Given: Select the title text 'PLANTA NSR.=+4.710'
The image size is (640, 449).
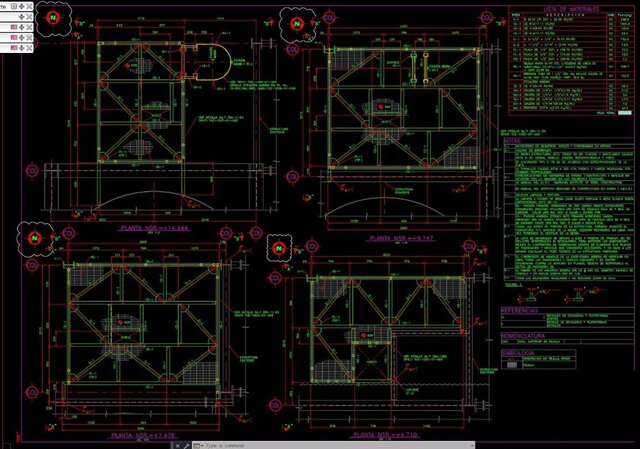Looking at the screenshot, I should point(386,435).
